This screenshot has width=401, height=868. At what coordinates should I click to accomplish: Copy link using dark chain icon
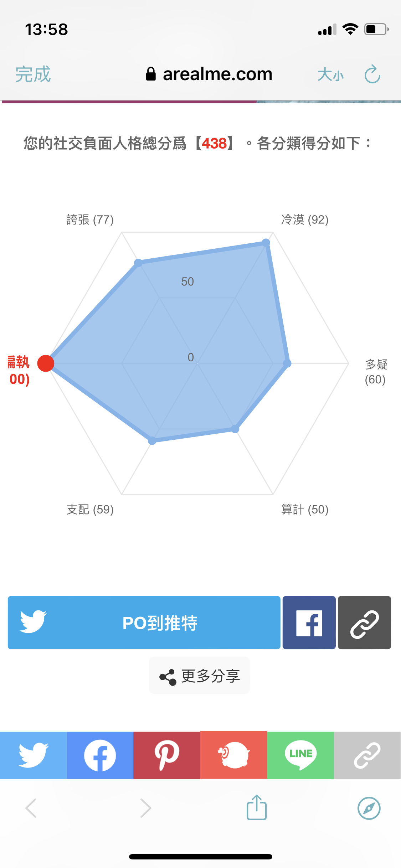tap(364, 622)
